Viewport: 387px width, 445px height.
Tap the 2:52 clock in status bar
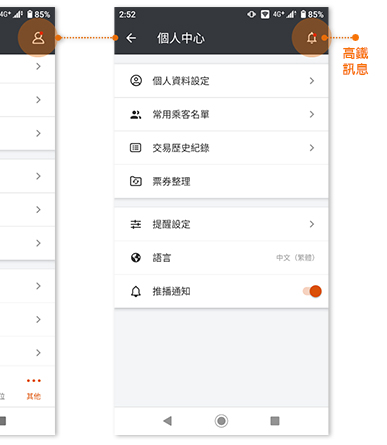(127, 14)
